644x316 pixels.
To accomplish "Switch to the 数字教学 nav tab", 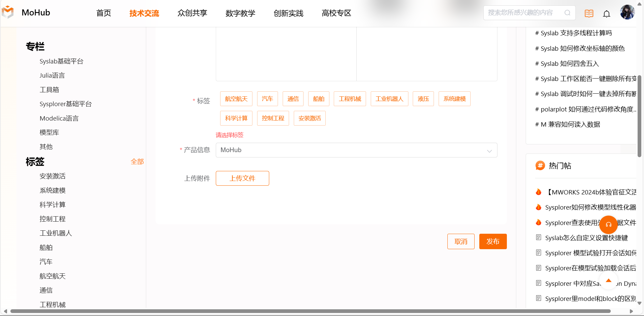I will point(240,13).
